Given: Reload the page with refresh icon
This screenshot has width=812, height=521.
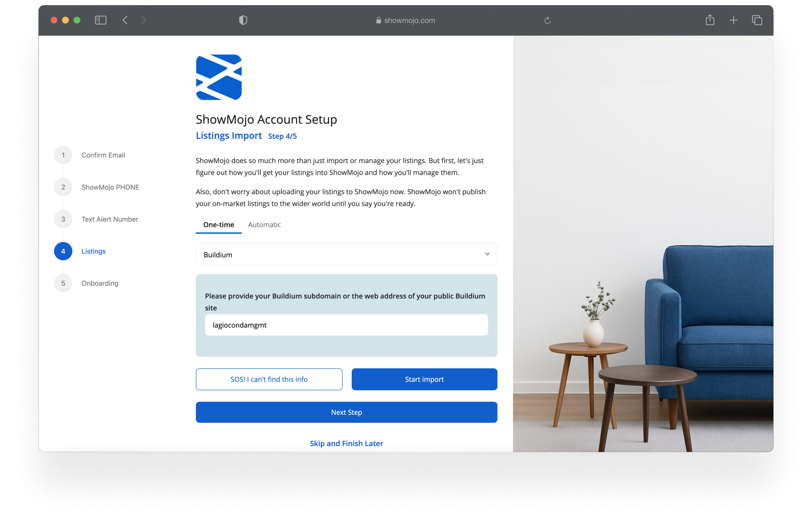Looking at the screenshot, I should [547, 21].
